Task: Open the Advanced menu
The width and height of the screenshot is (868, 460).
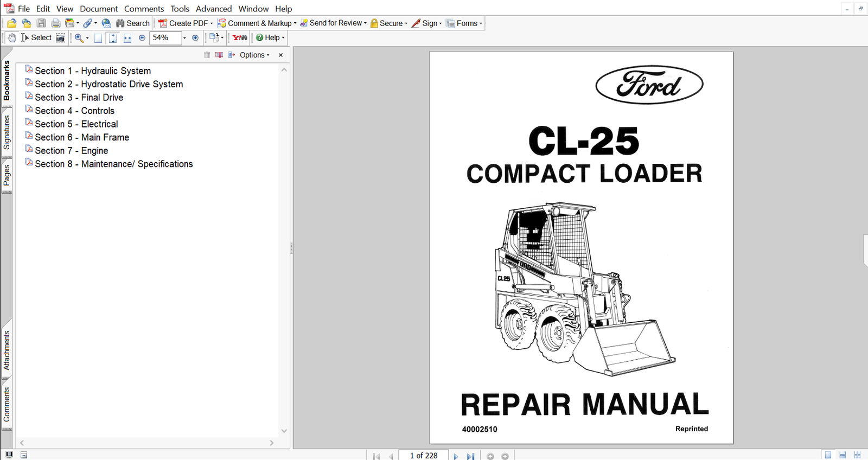Action: coord(214,9)
